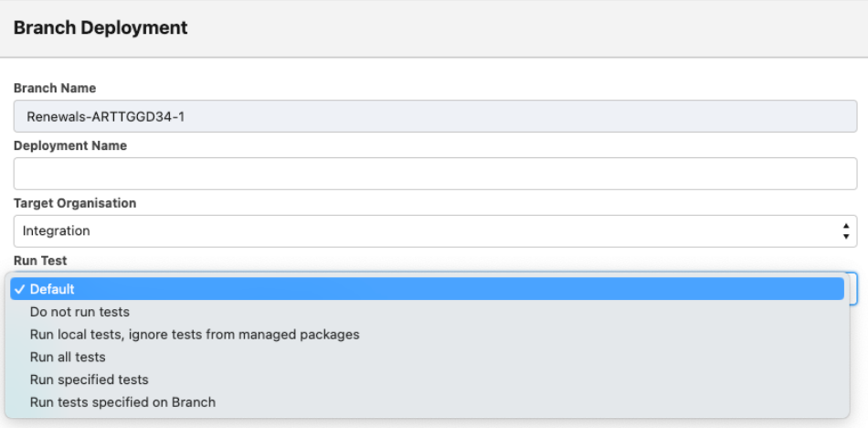
Task: Focus the Deployment Name text field
Action: pyautogui.click(x=434, y=174)
